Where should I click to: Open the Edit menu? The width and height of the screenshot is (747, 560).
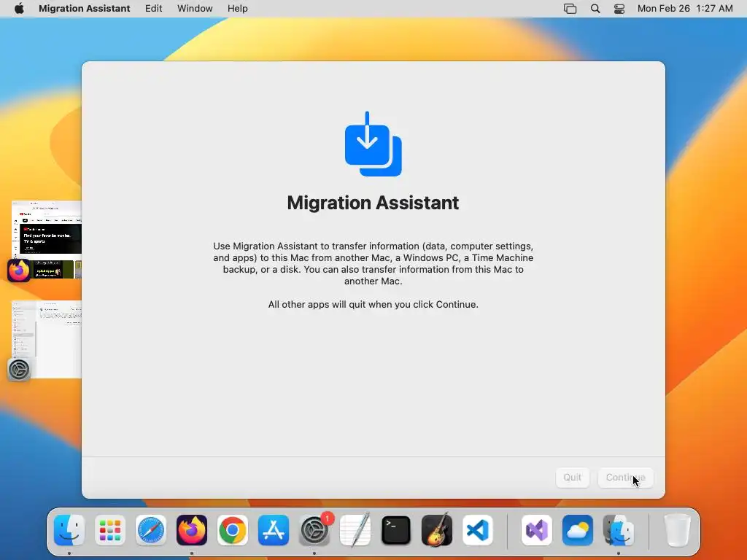coord(153,9)
